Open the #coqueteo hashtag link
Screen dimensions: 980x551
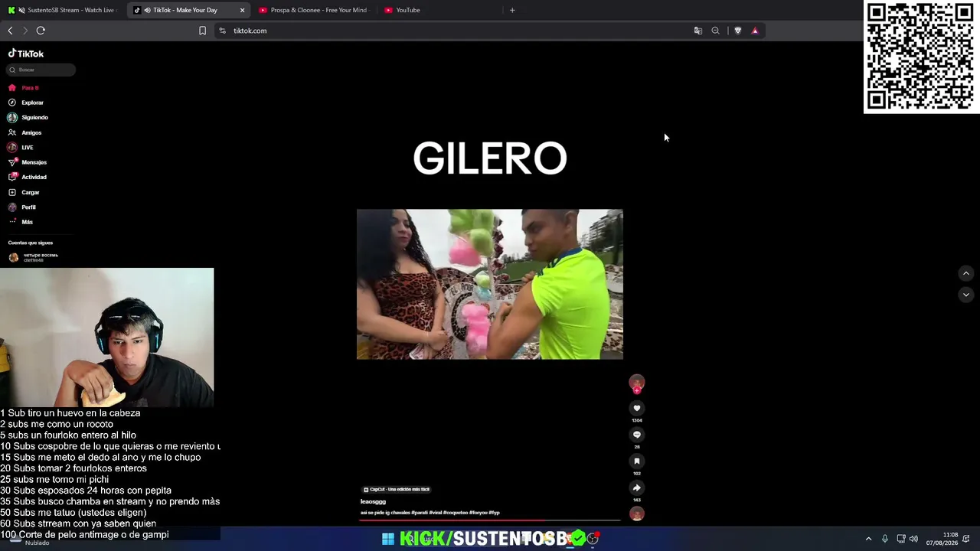tap(456, 513)
